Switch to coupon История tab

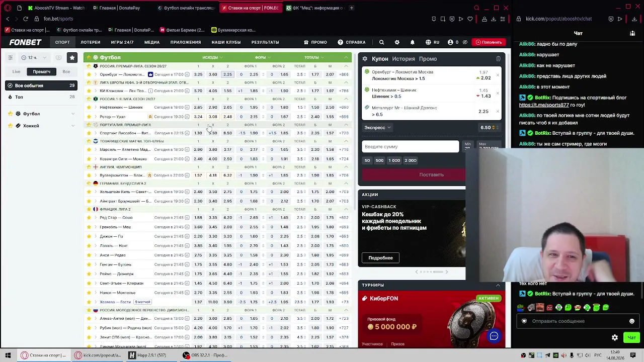coord(404,59)
